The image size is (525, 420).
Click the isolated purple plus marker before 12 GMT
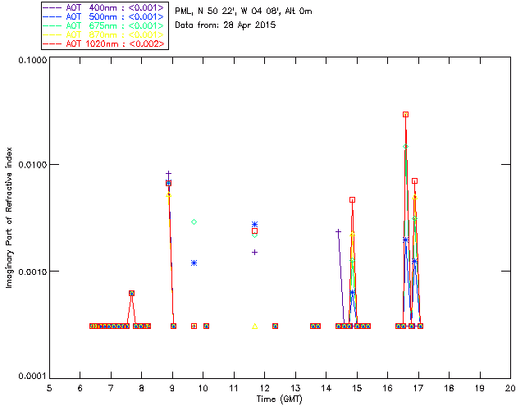pyautogui.click(x=254, y=252)
